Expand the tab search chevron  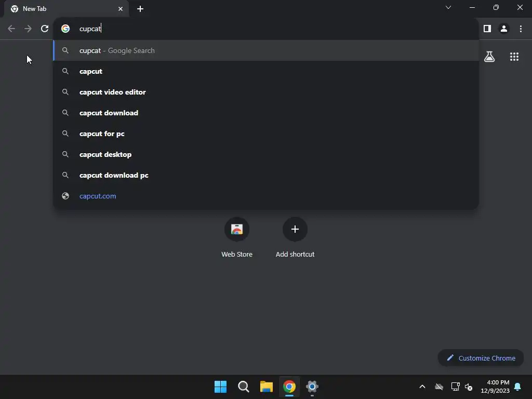pyautogui.click(x=448, y=7)
